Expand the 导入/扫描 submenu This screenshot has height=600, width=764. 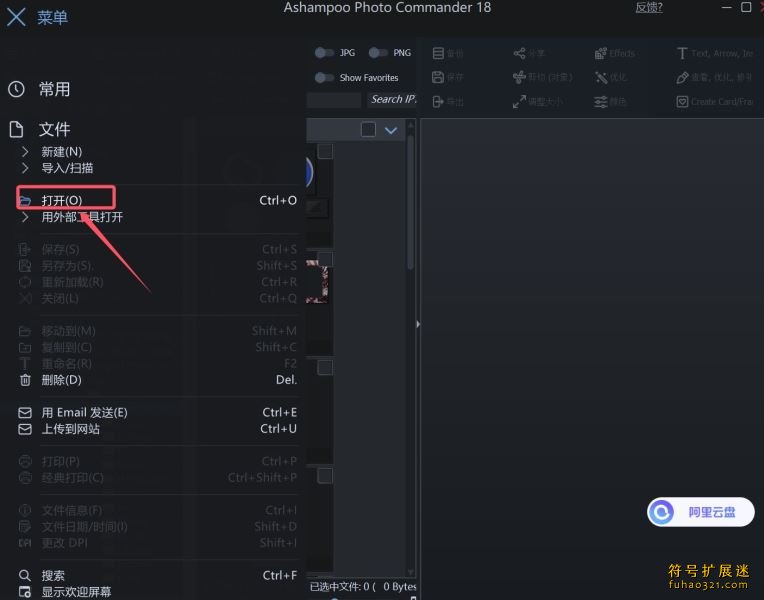25,168
